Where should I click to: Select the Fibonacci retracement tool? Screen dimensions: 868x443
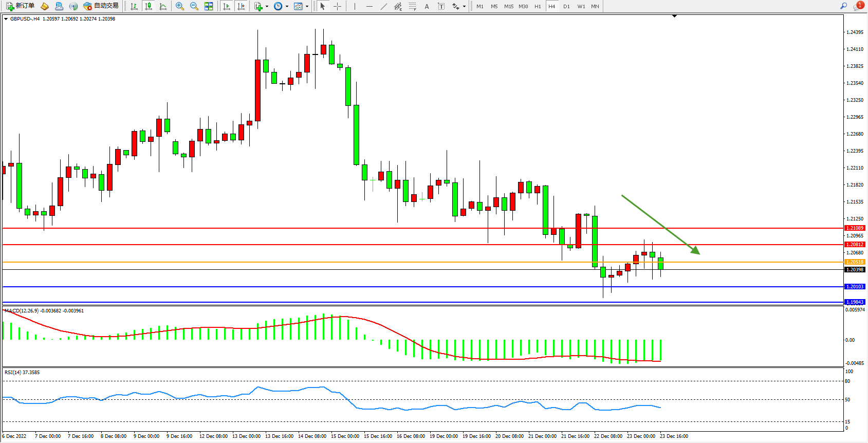412,6
